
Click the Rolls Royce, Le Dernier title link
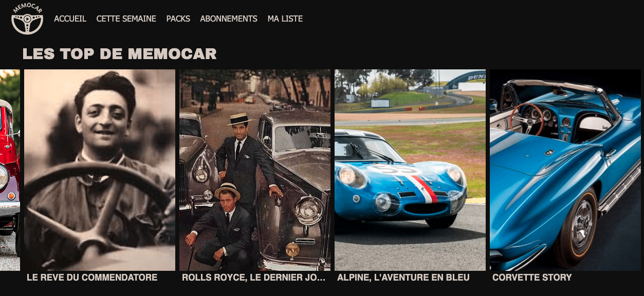[253, 277]
